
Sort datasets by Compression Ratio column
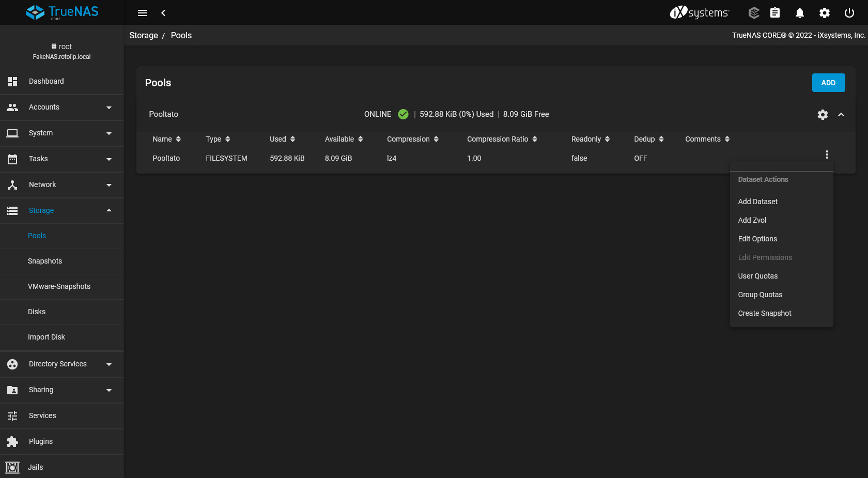(x=502, y=139)
